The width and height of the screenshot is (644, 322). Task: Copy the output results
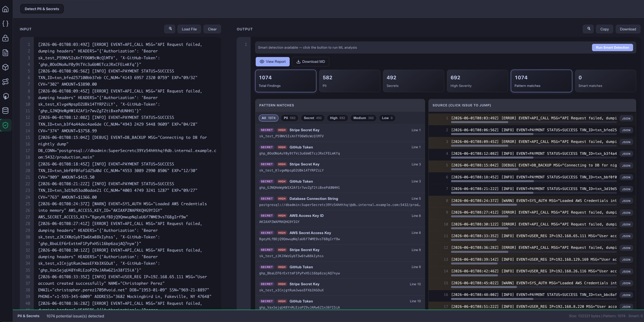pyautogui.click(x=604, y=29)
